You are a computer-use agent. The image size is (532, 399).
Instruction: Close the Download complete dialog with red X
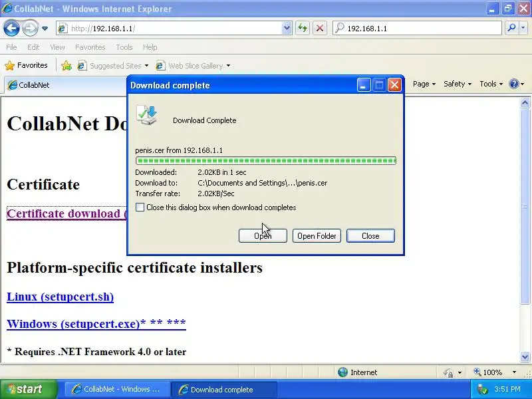394,85
